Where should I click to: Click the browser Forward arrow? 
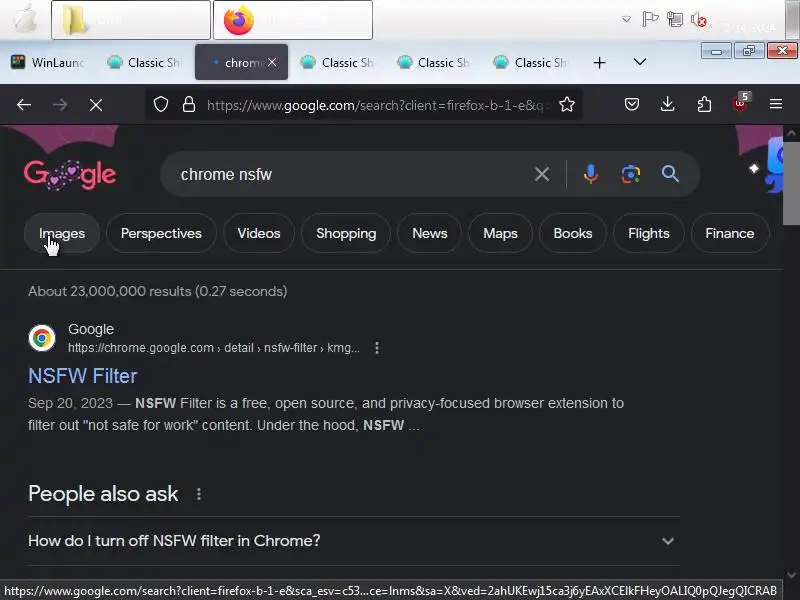(x=60, y=105)
